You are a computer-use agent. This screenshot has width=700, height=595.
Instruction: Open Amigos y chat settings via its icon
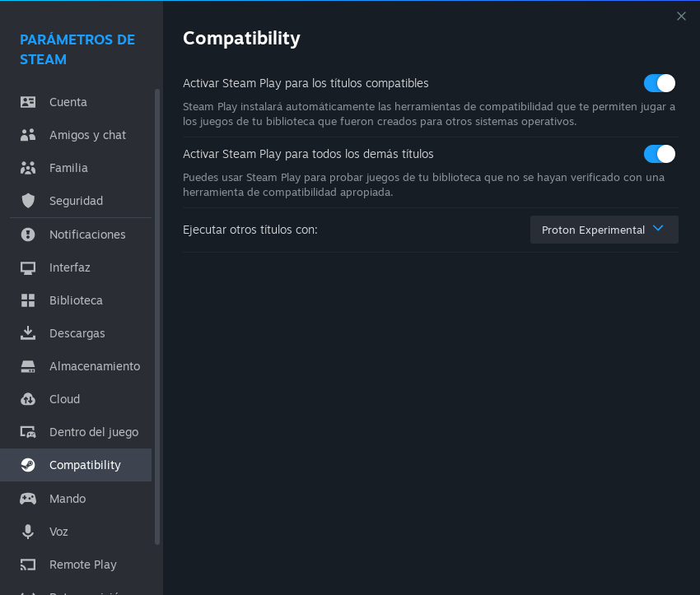click(x=26, y=134)
